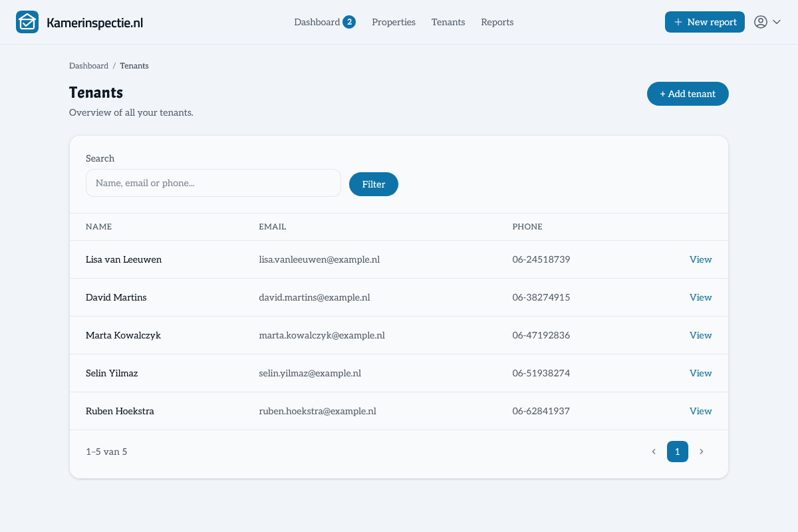Screen dimensions: 798x532
Task: View tenant Marta Kowalczyk
Action: pos(701,335)
